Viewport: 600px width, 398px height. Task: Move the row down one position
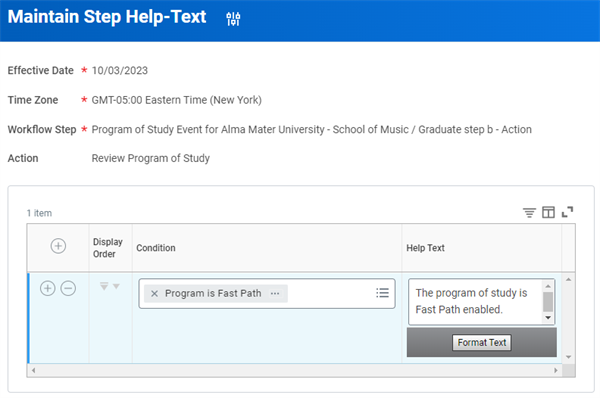[x=116, y=286]
